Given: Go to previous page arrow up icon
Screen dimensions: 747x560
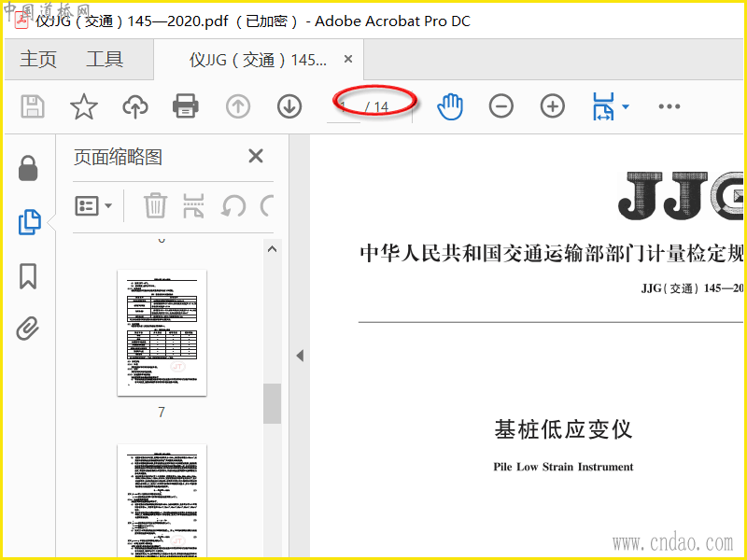Looking at the screenshot, I should click(238, 106).
